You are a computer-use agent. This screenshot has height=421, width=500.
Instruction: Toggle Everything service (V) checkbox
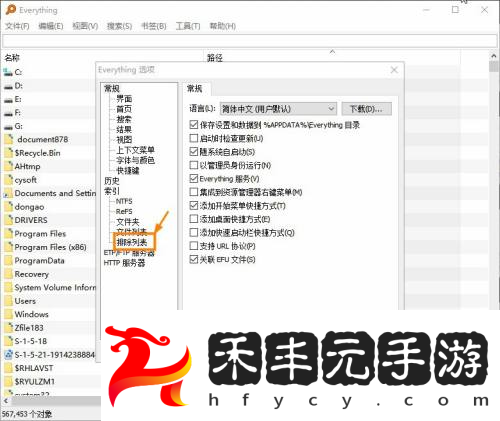click(194, 179)
